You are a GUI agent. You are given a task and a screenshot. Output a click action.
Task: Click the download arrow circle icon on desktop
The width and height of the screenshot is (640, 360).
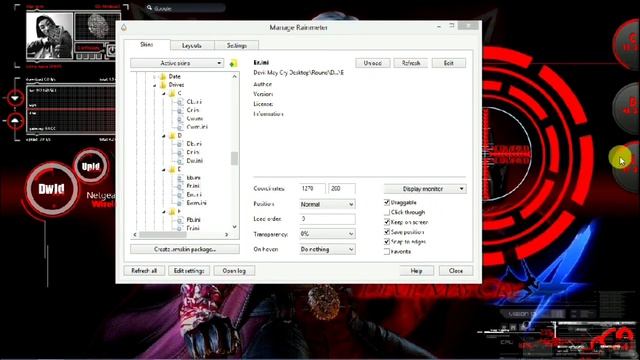tap(15, 98)
